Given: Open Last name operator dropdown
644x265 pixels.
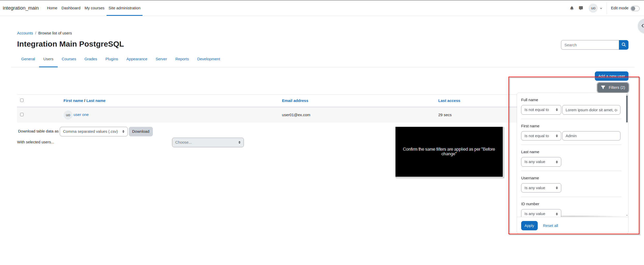Looking at the screenshot, I should click(541, 162).
